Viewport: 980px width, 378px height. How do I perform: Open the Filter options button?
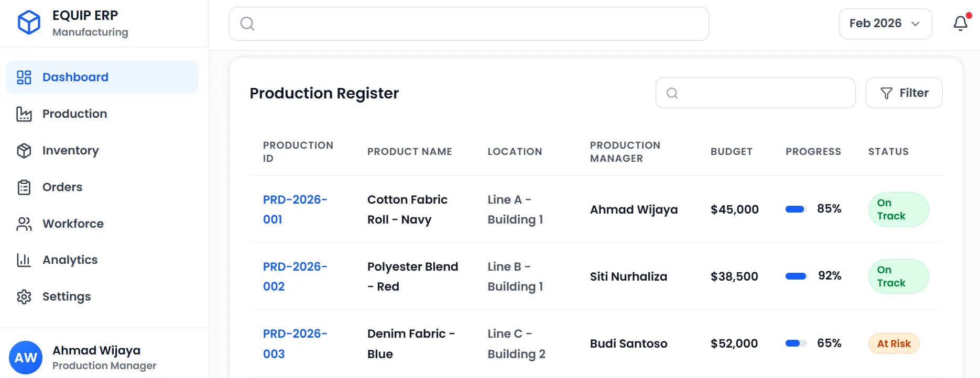coord(904,93)
